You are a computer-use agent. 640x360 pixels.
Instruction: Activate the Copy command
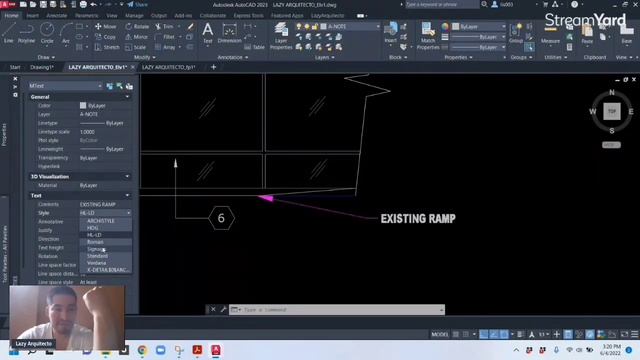click(106, 37)
